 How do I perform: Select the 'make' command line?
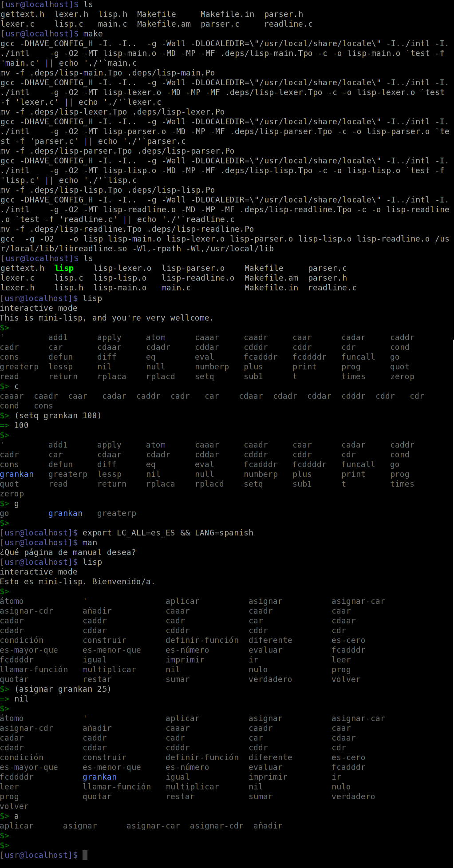[x=51, y=33]
